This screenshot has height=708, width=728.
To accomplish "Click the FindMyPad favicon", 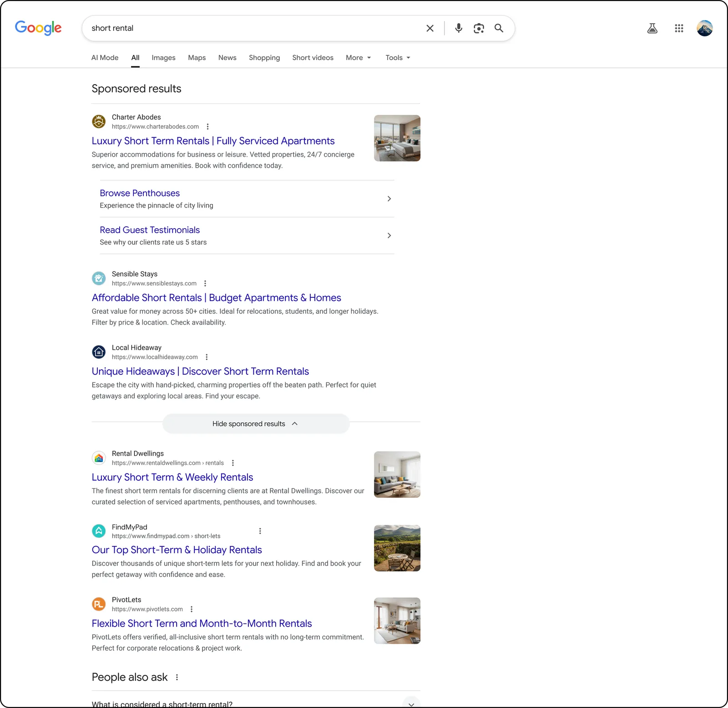I will [x=99, y=531].
